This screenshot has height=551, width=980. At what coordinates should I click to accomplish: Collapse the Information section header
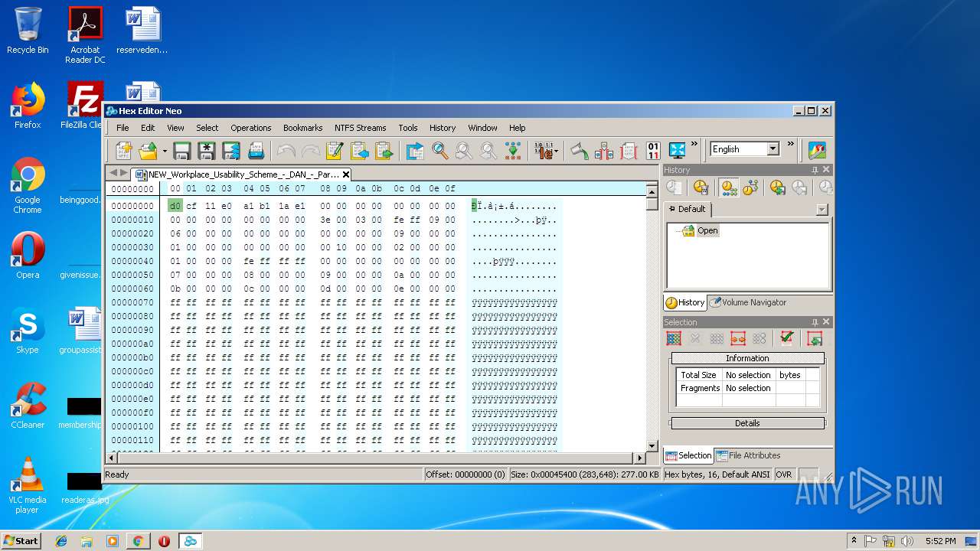[x=747, y=358]
